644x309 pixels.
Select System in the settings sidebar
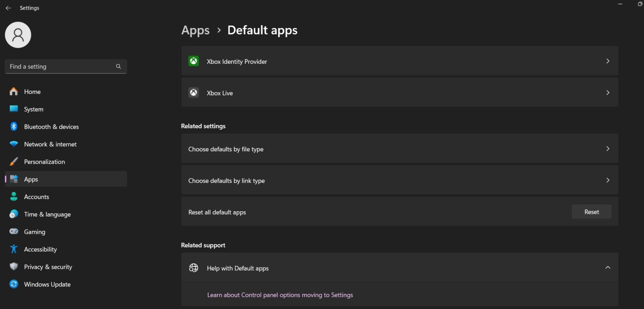pyautogui.click(x=34, y=109)
